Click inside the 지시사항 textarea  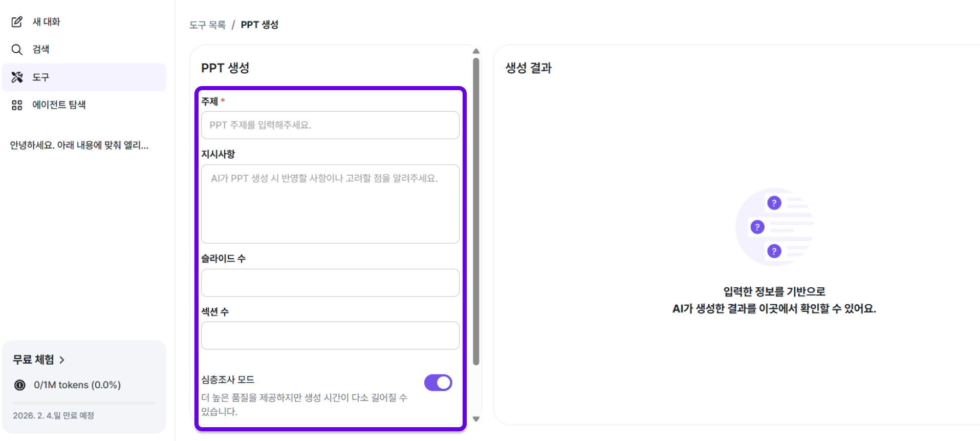point(330,204)
